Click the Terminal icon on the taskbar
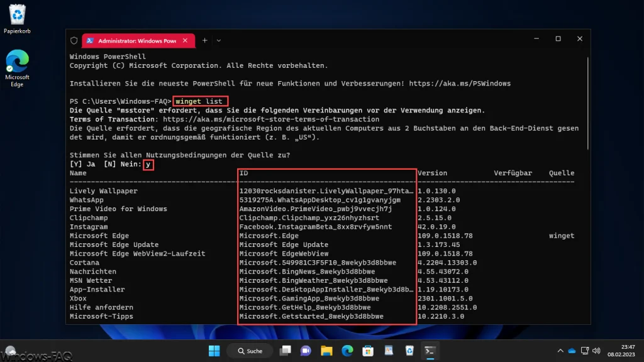Image resolution: width=644 pixels, height=362 pixels. pyautogui.click(x=430, y=351)
